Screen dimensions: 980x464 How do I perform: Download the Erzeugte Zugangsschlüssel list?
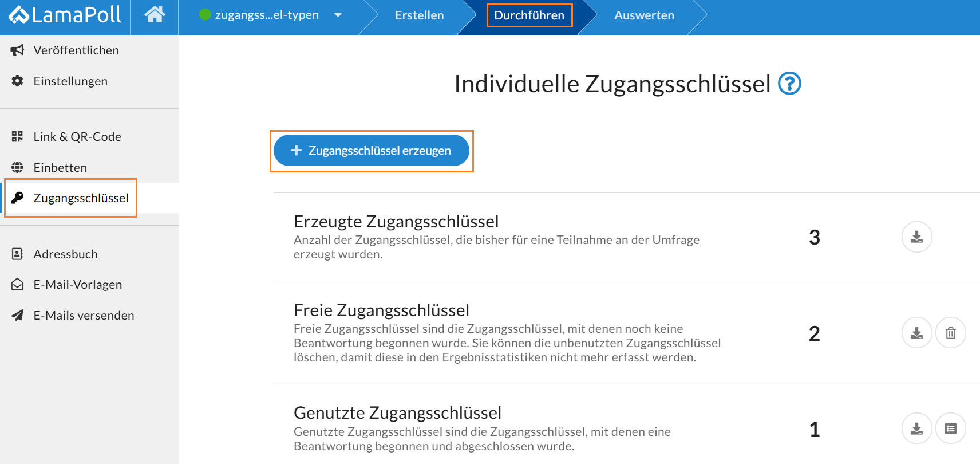(916, 237)
